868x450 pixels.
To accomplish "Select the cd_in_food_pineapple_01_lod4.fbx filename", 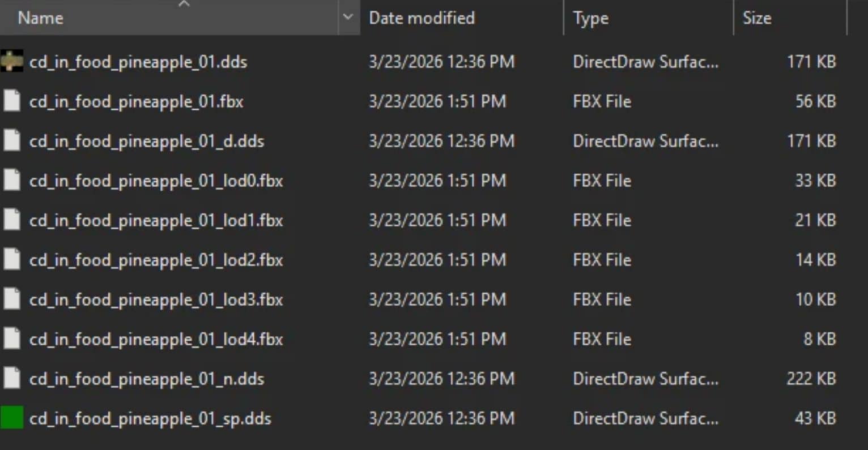I will (156, 339).
